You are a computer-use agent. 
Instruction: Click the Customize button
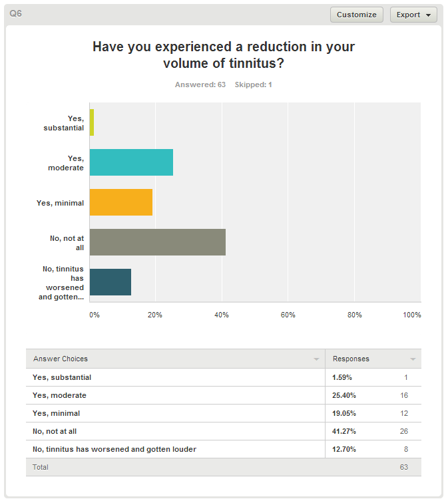356,15
